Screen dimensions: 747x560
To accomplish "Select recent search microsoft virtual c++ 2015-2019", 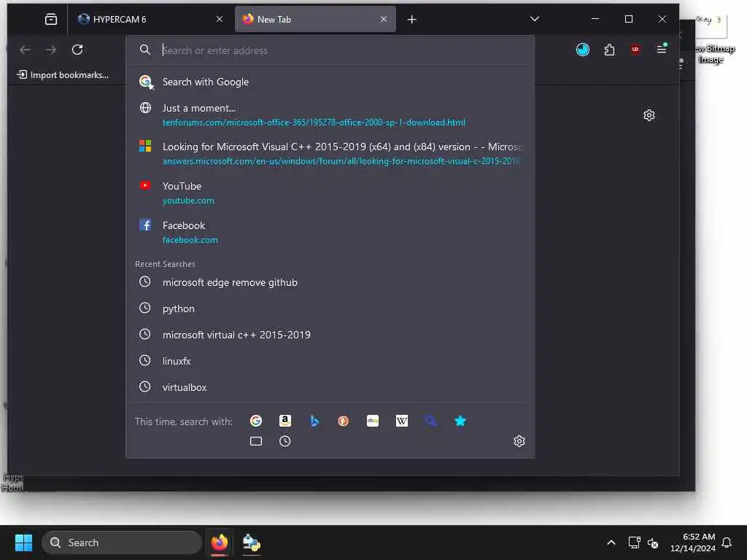I will pos(330,335).
